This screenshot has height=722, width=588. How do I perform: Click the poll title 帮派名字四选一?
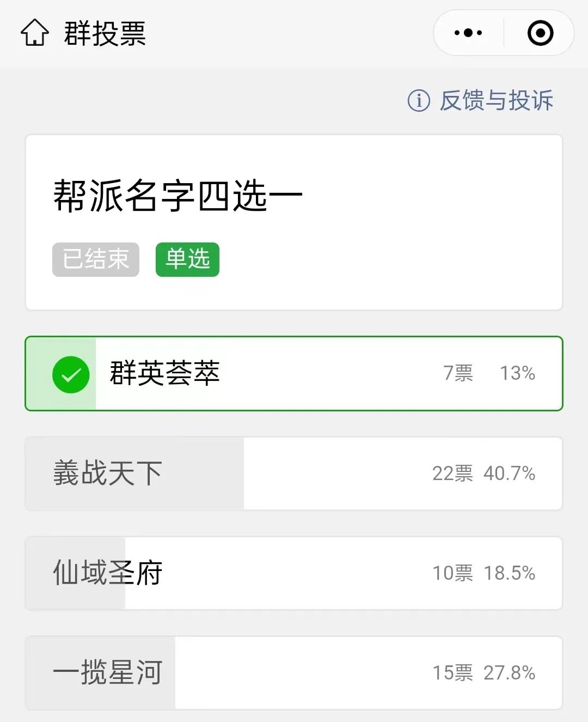coord(178,196)
